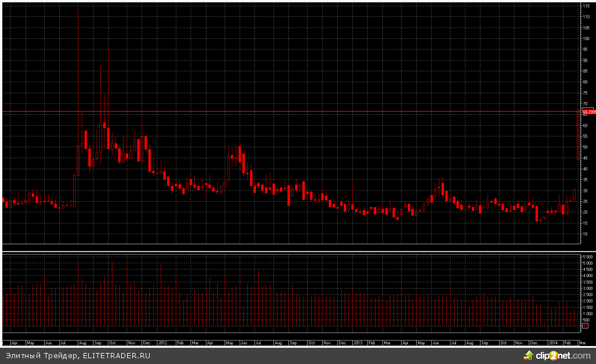Select the 66.2995 current price label
Viewport: 596px width, 364px height.
tap(588, 111)
